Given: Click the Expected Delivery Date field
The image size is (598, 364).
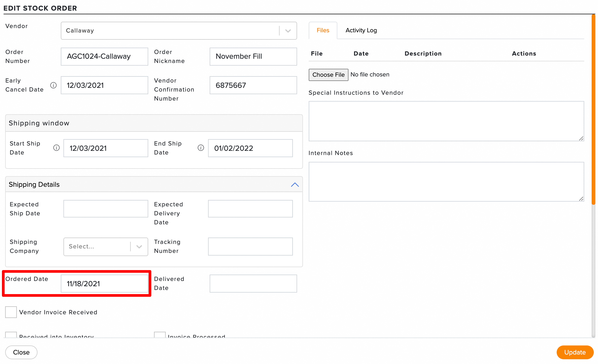Looking at the screenshot, I should coord(250,209).
